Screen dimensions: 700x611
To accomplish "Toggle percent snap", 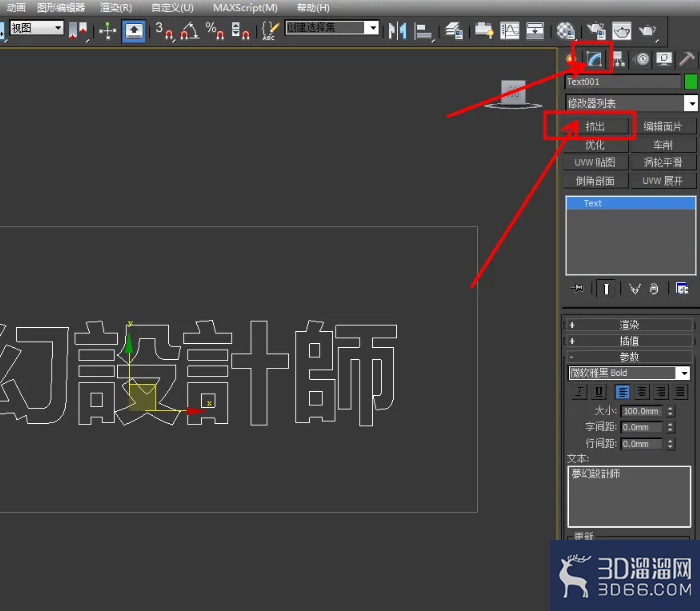I will [215, 30].
